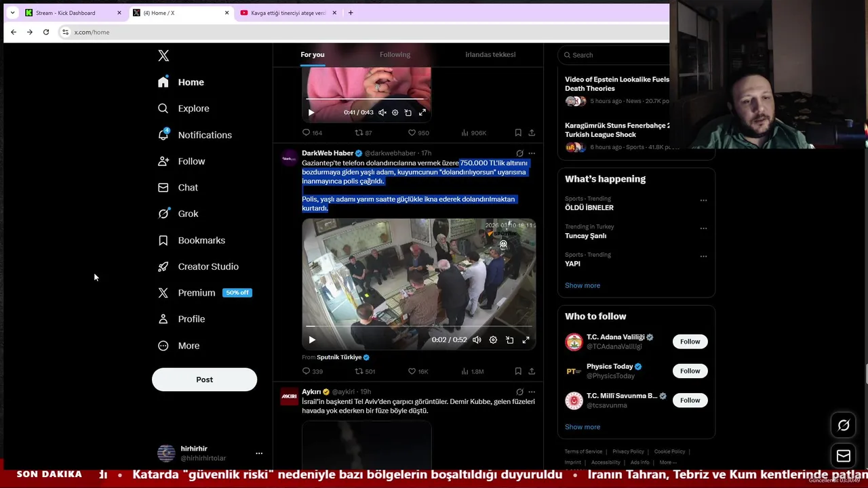Show more under Who to follow
Image resolution: width=868 pixels, height=488 pixels.
(x=583, y=427)
